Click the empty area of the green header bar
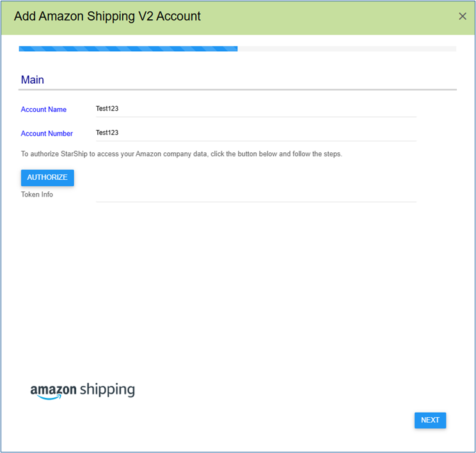This screenshot has width=476, height=453. (x=328, y=18)
